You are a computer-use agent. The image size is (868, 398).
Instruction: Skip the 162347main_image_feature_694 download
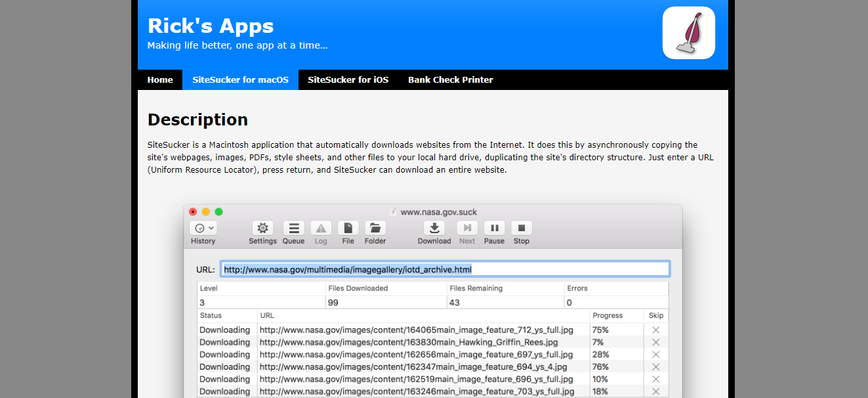coord(655,366)
